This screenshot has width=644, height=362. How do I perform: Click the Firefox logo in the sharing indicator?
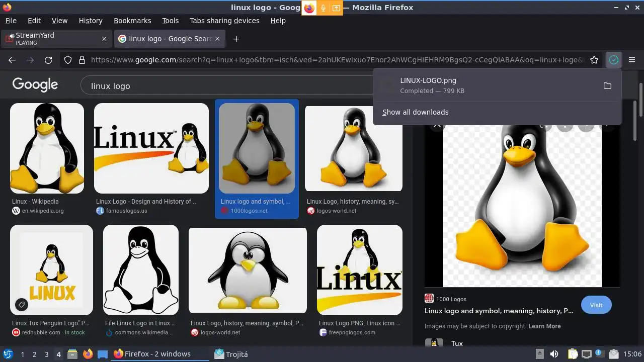tap(309, 8)
